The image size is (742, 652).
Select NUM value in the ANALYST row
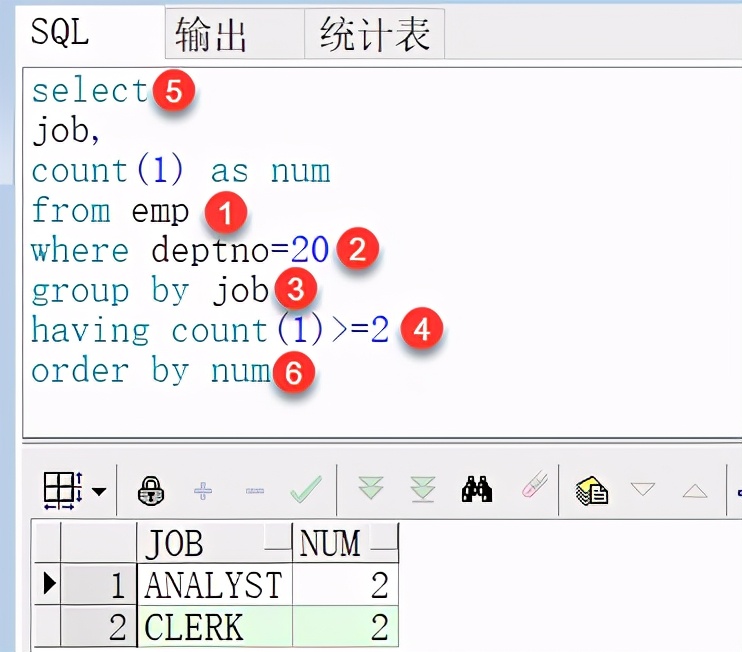pyautogui.click(x=345, y=584)
